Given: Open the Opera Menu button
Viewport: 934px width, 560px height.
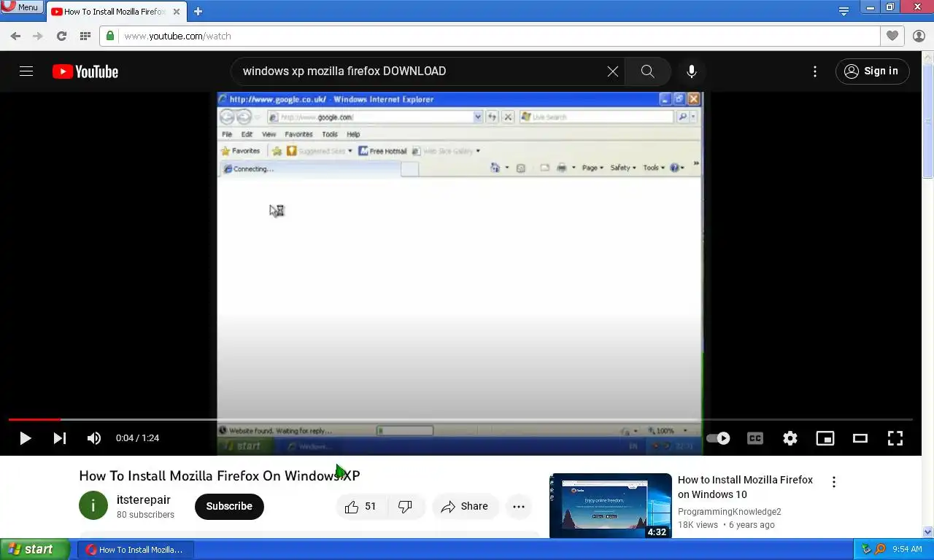Looking at the screenshot, I should (x=21, y=7).
